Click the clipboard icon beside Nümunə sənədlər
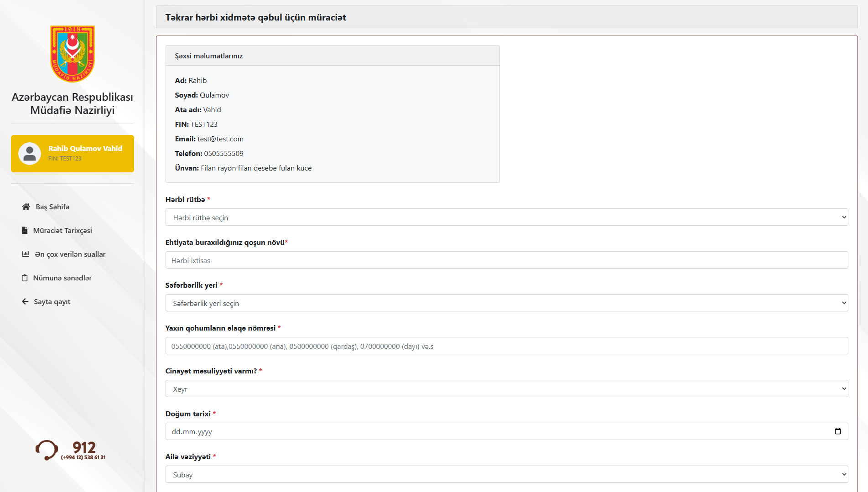Image resolution: width=868 pixels, height=492 pixels. tap(25, 278)
